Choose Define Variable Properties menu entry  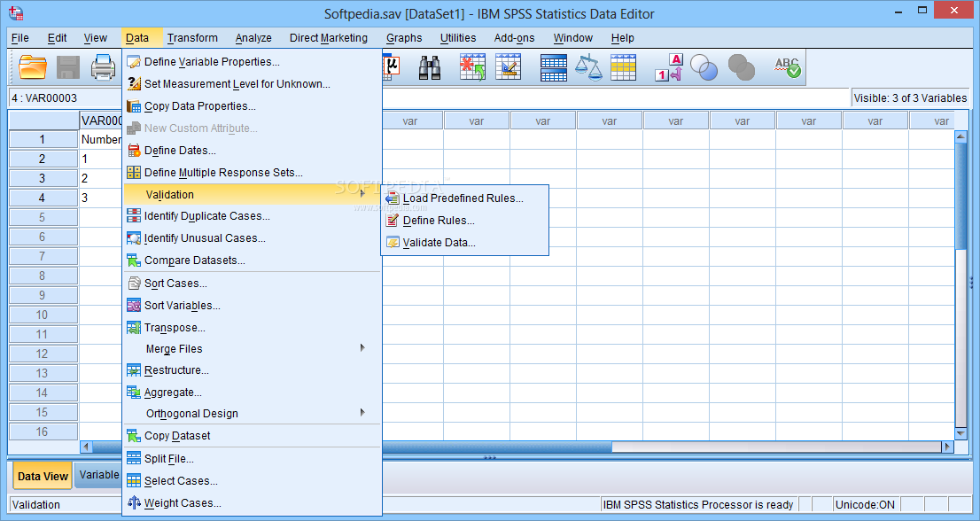tap(253, 62)
